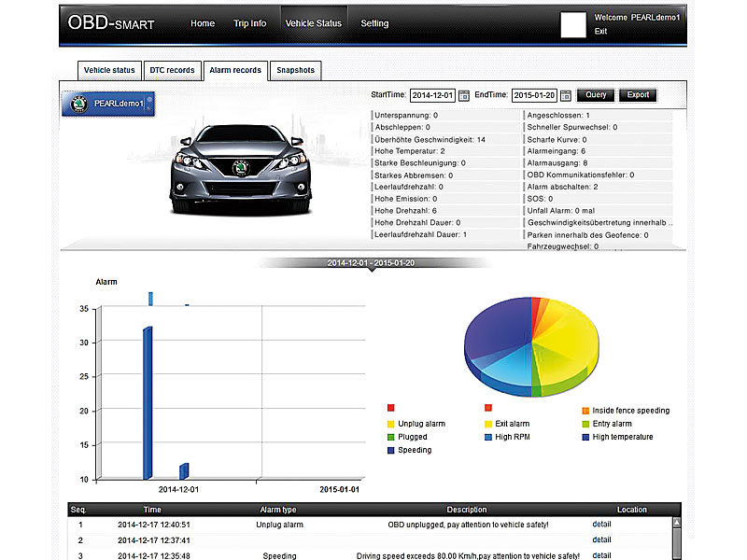Click the Time column header

point(152,510)
